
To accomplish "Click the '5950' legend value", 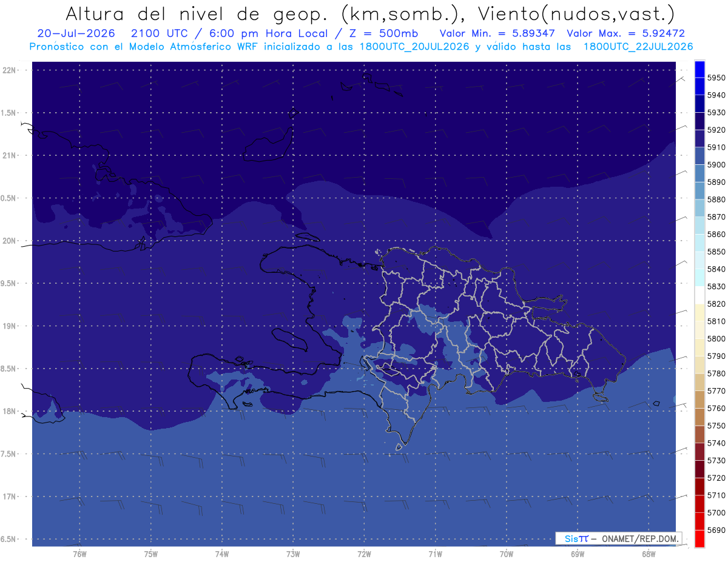I will click(x=716, y=78).
